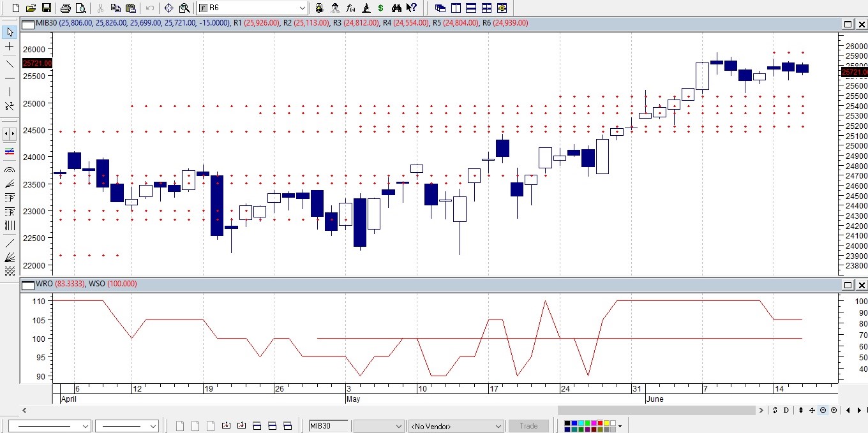Select the cycle lines tool
868x433 pixels.
tap(10, 226)
